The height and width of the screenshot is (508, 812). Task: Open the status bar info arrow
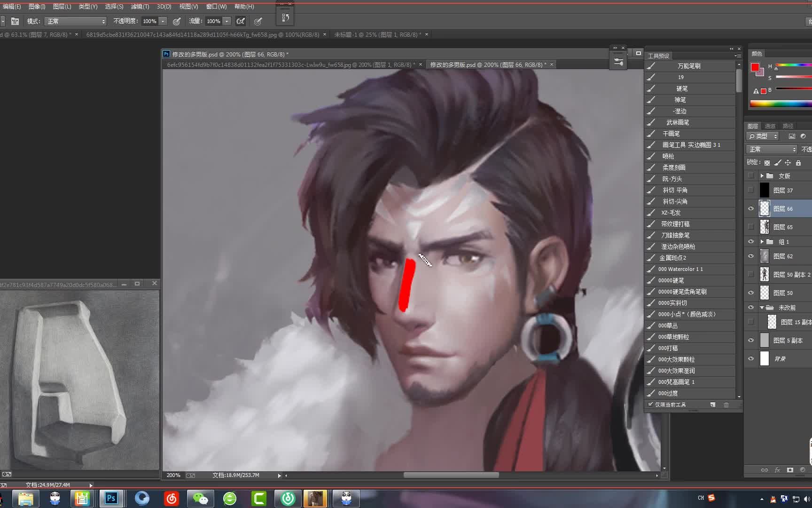coord(279,476)
